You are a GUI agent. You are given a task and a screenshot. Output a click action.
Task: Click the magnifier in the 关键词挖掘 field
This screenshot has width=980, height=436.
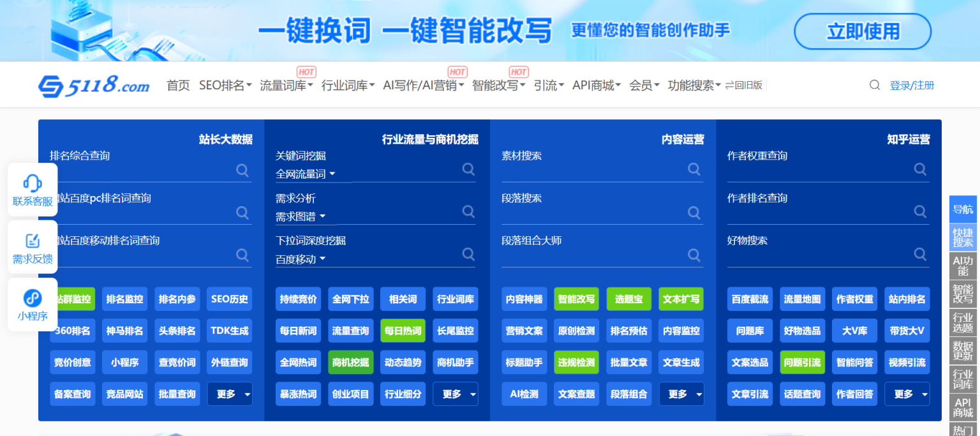point(468,169)
